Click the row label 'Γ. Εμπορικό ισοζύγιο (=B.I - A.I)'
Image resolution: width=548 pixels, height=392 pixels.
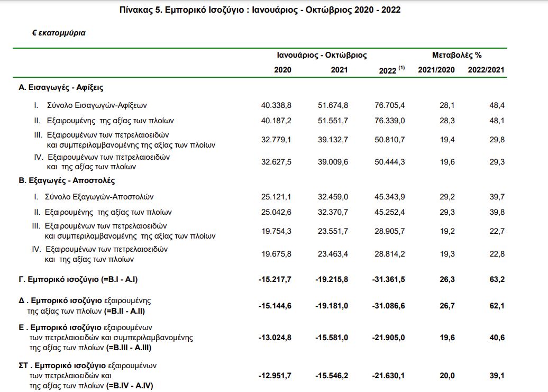coord(78,279)
